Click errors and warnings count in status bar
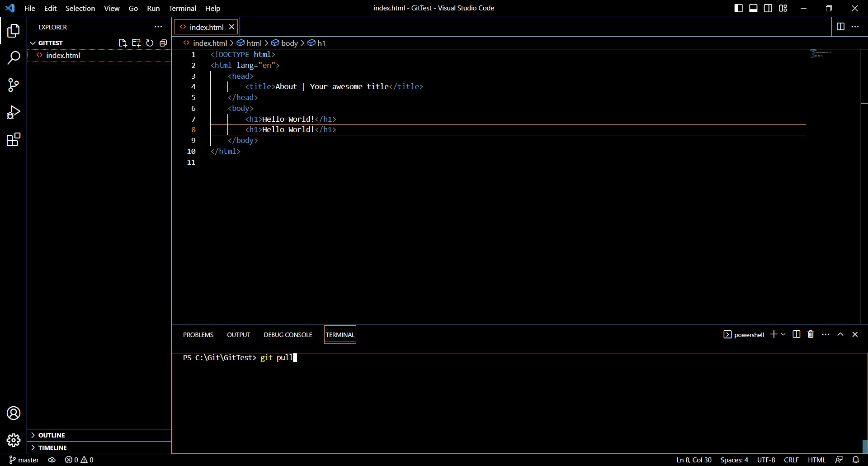The height and width of the screenshot is (466, 868). click(79, 460)
